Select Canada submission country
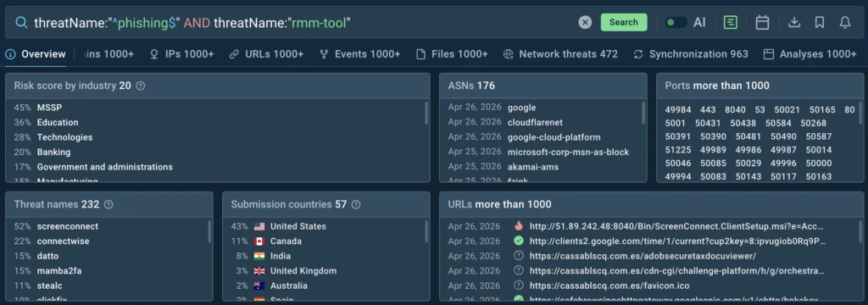 click(x=286, y=241)
